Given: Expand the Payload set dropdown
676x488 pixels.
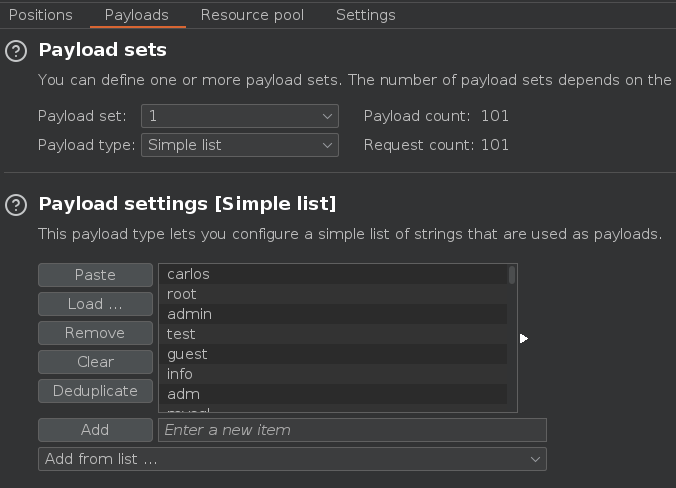Looking at the screenshot, I should tap(240, 116).
